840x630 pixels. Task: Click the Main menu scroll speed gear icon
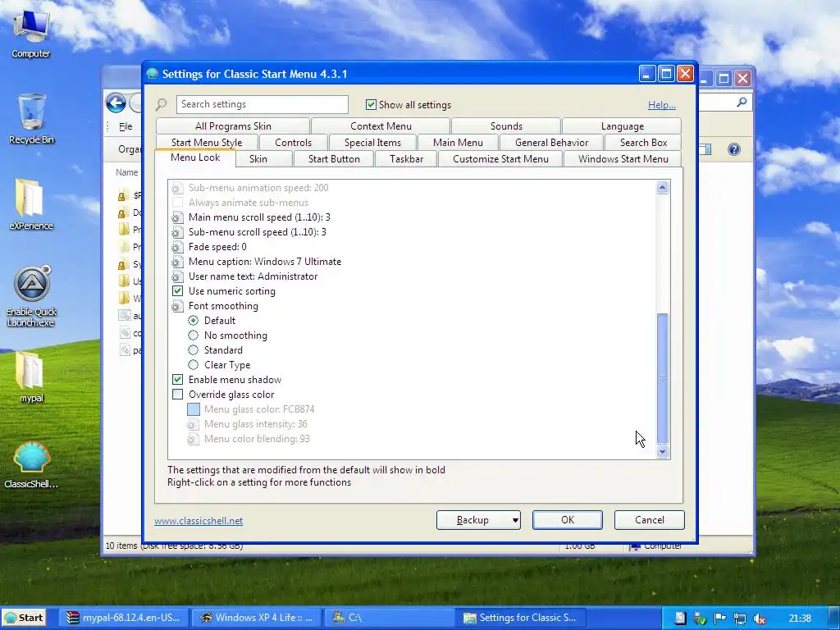click(177, 217)
